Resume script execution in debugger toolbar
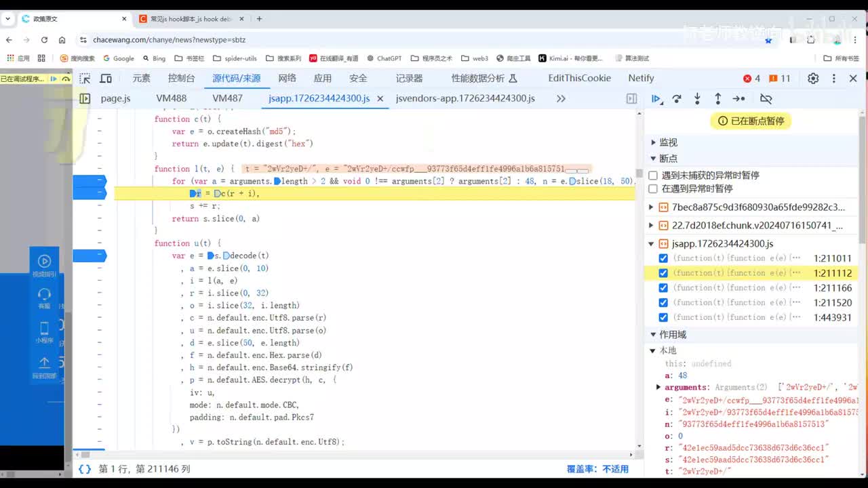The height and width of the screenshot is (488, 868). [656, 98]
